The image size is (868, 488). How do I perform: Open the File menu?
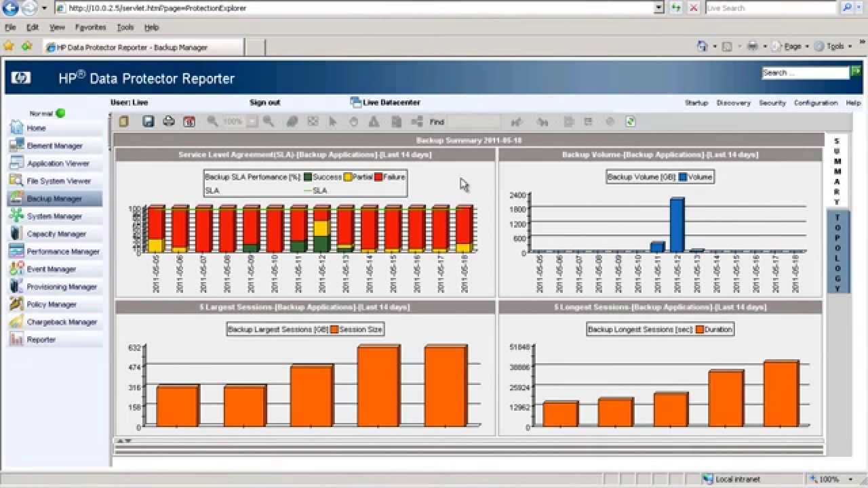[10, 27]
